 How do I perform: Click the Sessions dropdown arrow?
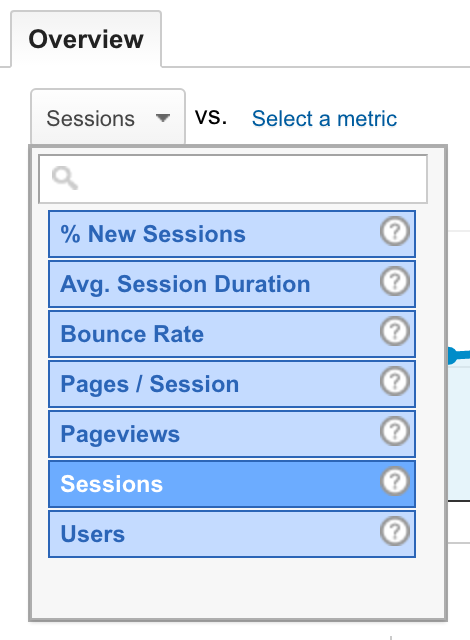pos(163,118)
